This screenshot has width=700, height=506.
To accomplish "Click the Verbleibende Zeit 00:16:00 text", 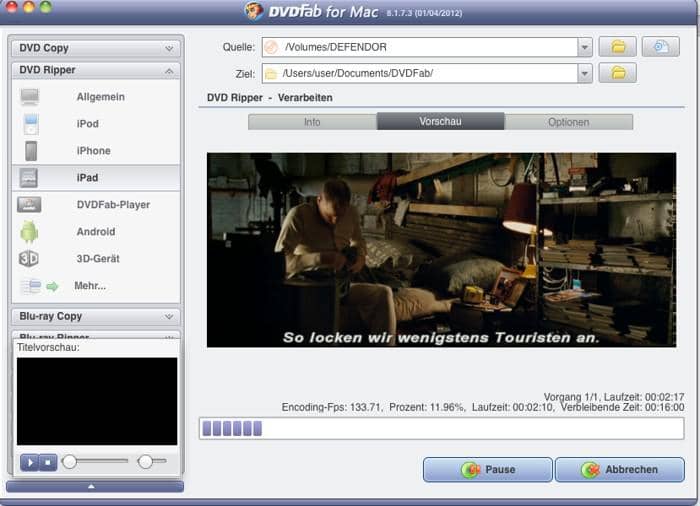I will click(623, 407).
